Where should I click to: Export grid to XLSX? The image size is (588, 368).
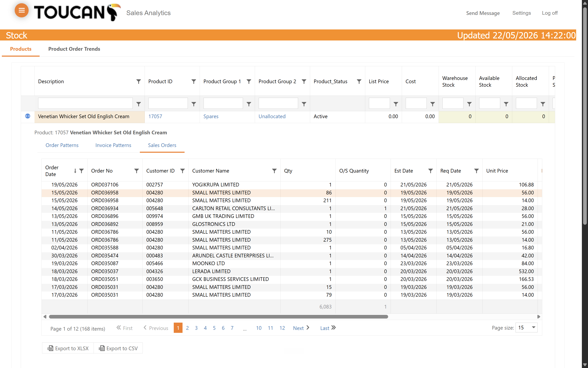68,348
